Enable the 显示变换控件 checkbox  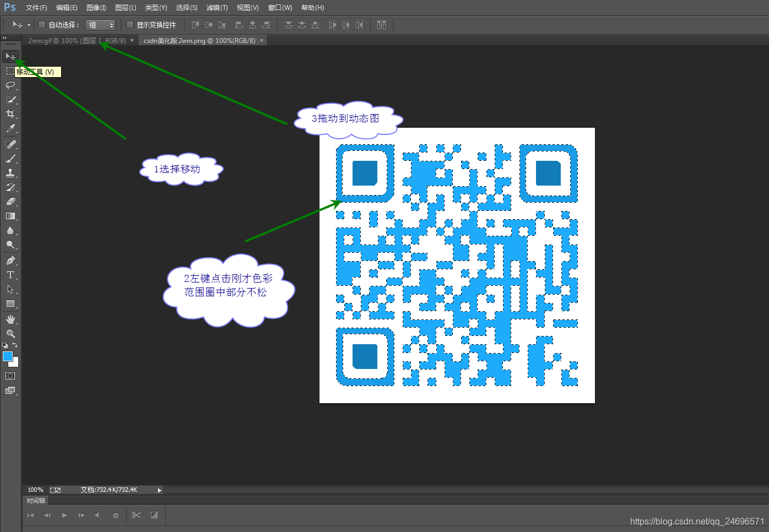[x=130, y=25]
